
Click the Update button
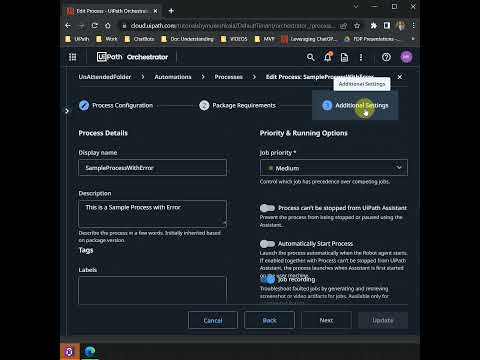[x=383, y=320]
